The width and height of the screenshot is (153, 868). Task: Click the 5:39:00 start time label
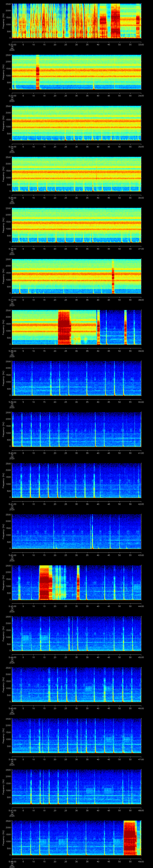coord(12,402)
